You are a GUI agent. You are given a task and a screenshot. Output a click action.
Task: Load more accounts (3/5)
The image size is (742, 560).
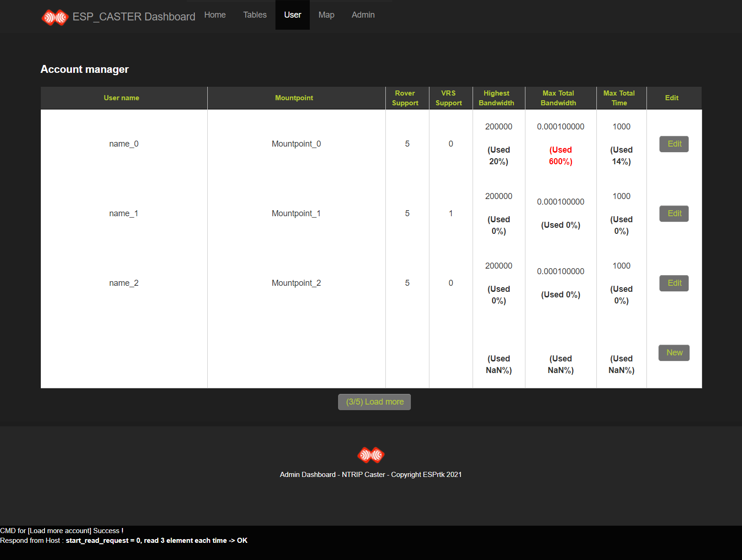[374, 402]
